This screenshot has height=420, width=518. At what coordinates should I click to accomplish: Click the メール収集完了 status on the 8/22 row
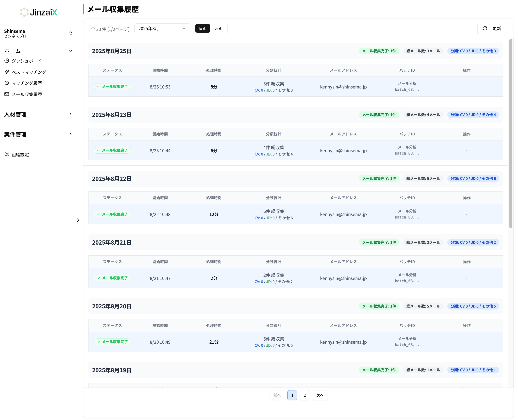pos(112,214)
